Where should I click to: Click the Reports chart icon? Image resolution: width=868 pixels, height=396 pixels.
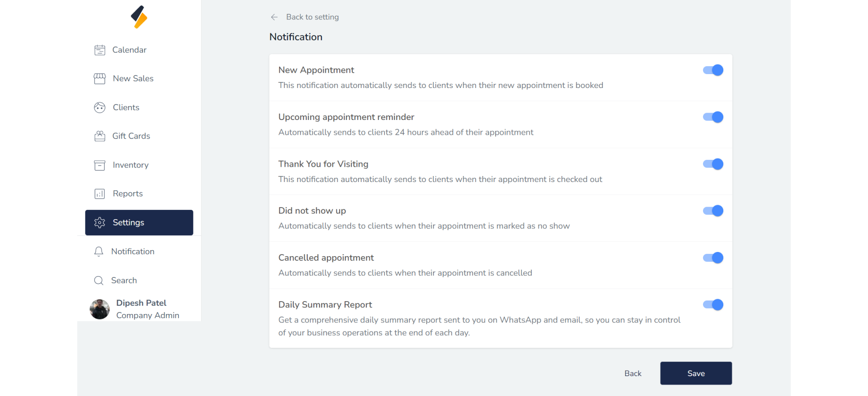pos(100,194)
